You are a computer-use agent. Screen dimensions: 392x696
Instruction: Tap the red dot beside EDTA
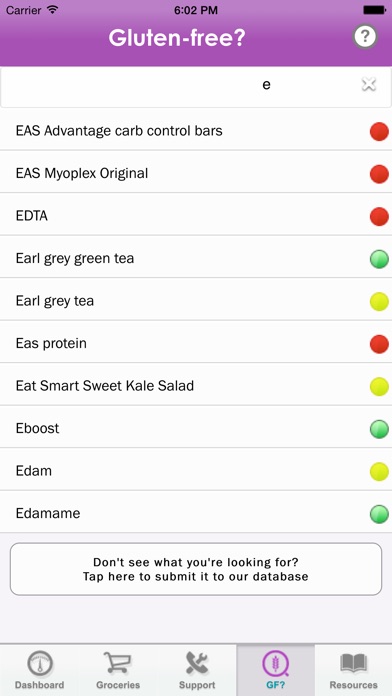click(379, 216)
